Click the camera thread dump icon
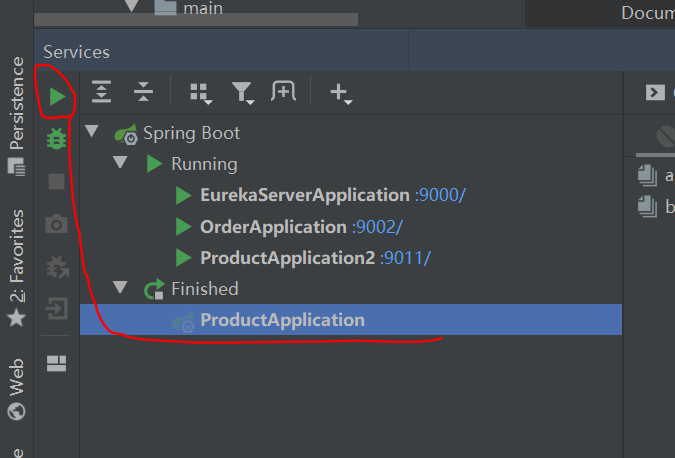The image size is (675, 458). (56, 224)
